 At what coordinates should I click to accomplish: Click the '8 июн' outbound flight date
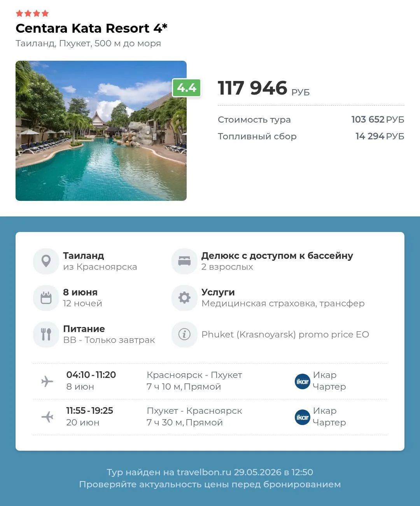click(x=80, y=387)
